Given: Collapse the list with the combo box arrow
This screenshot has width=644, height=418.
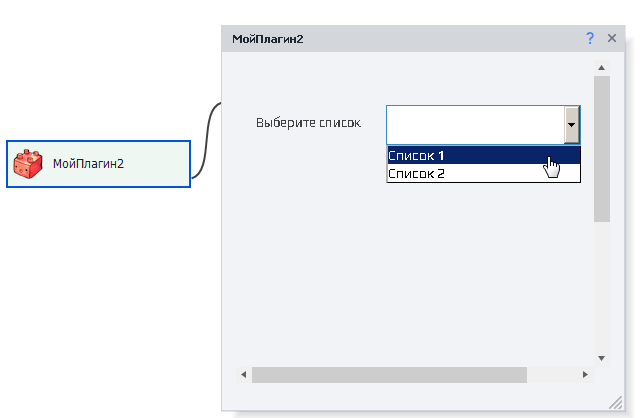Looking at the screenshot, I should click(x=571, y=125).
